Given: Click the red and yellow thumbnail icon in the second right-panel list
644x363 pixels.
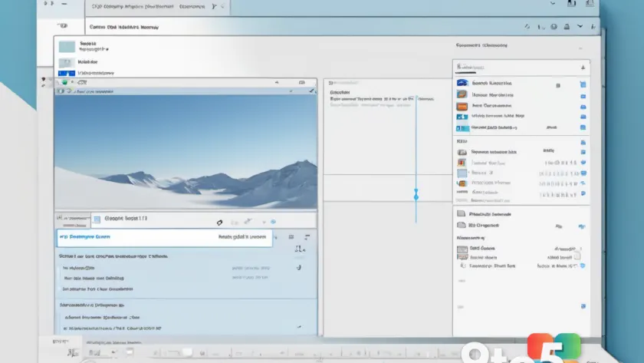Looking at the screenshot, I should pos(462,163).
